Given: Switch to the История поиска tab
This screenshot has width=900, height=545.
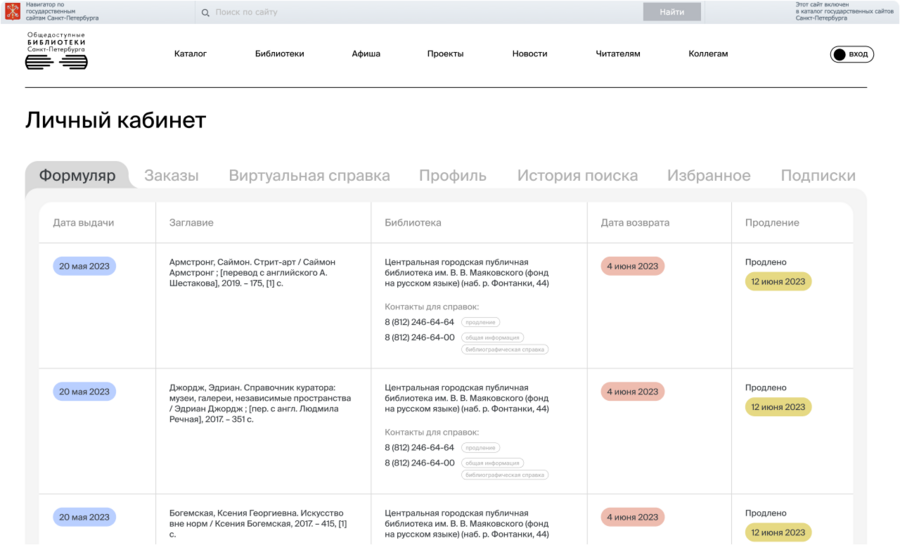Looking at the screenshot, I should [x=577, y=176].
